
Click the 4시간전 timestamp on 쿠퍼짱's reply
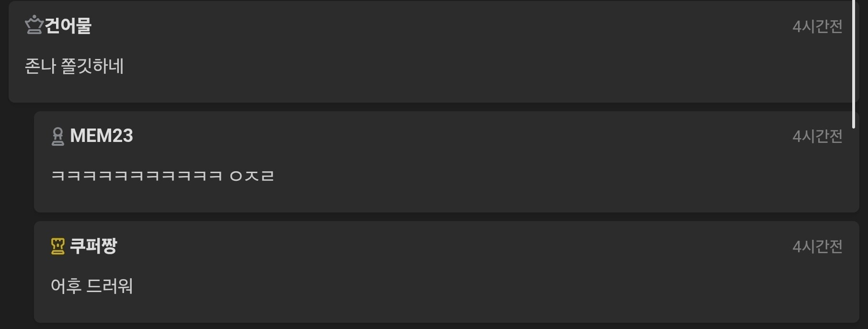click(x=817, y=247)
